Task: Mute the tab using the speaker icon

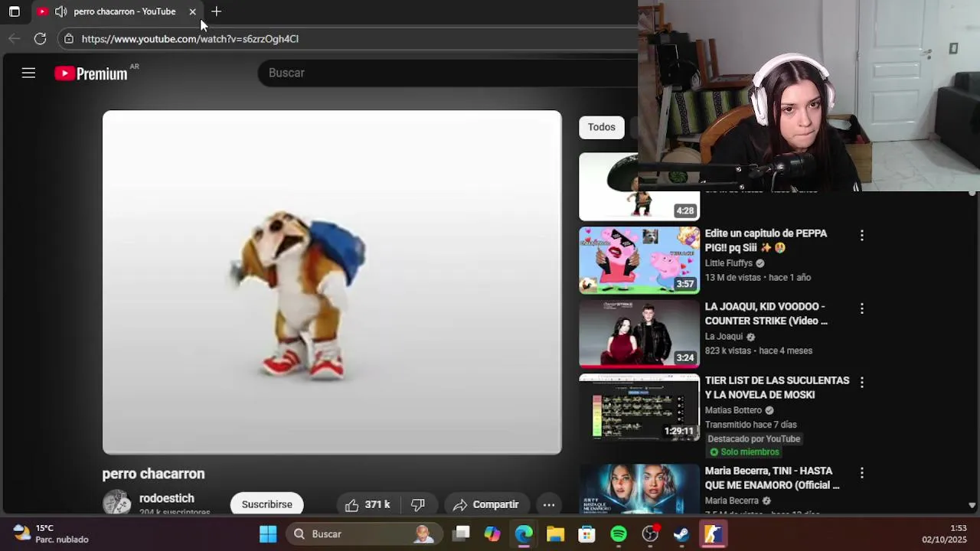Action: coord(60,11)
